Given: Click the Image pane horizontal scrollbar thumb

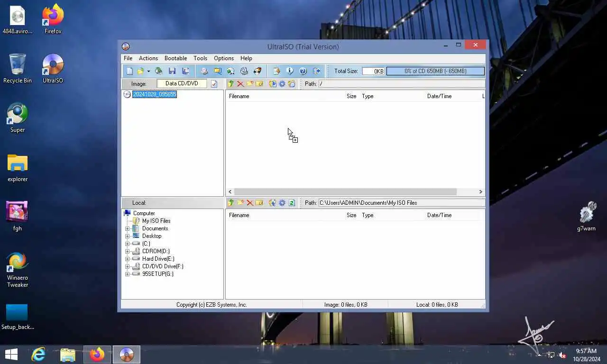Looking at the screenshot, I should [345, 192].
